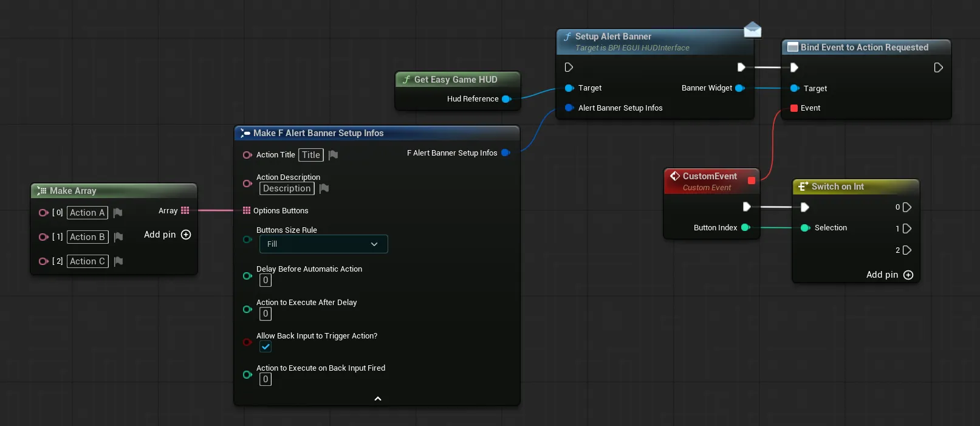Edit the Description text field

click(x=287, y=188)
